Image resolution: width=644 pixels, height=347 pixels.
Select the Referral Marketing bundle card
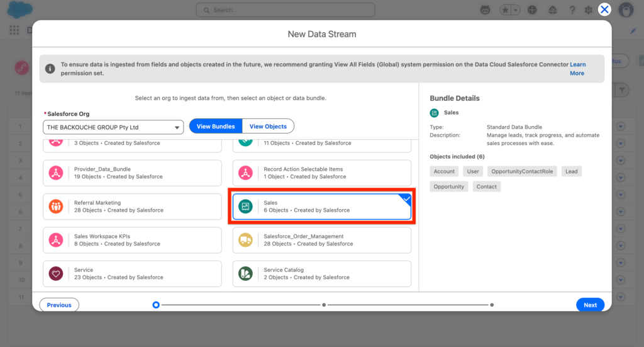132,207
